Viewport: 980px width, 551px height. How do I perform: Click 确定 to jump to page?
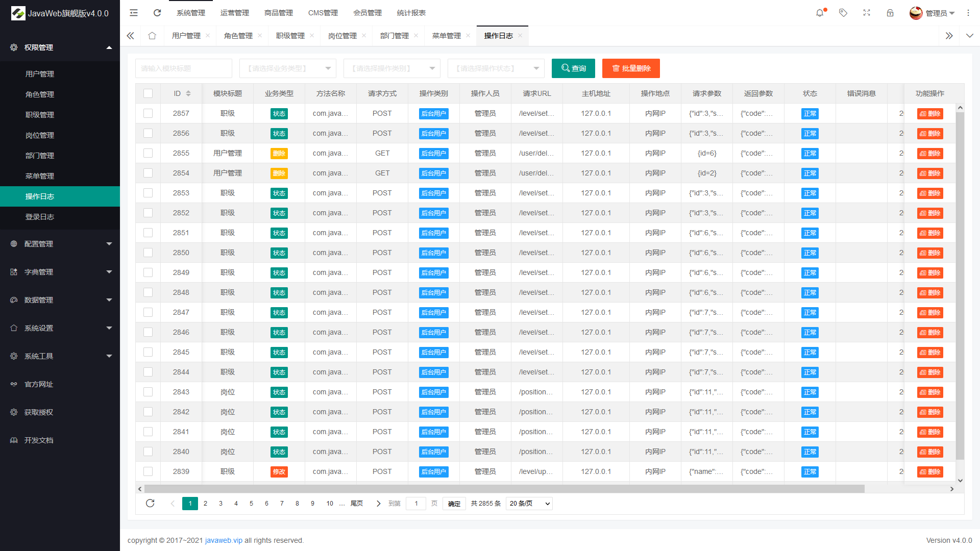(454, 504)
